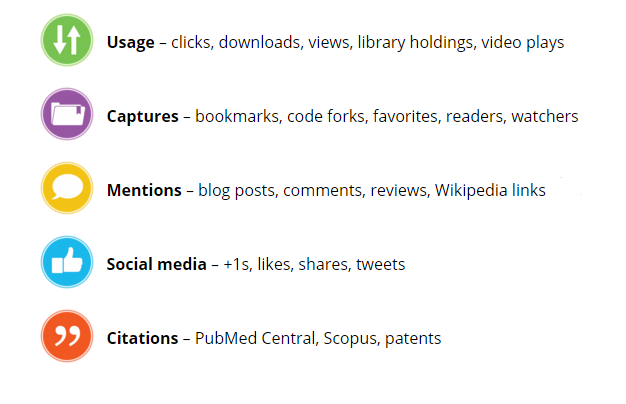This screenshot has height=404, width=626.
Task: Click the orange Citations quote icon
Action: click(67, 336)
